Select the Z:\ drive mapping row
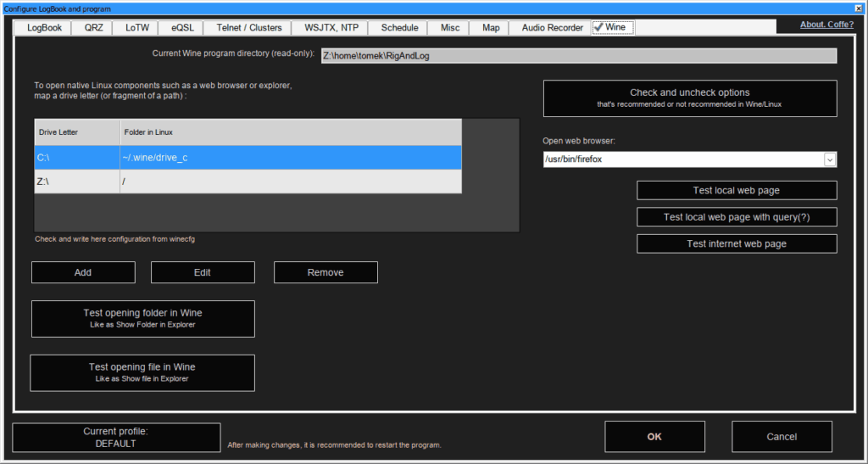The height and width of the screenshot is (464, 868). [248, 181]
